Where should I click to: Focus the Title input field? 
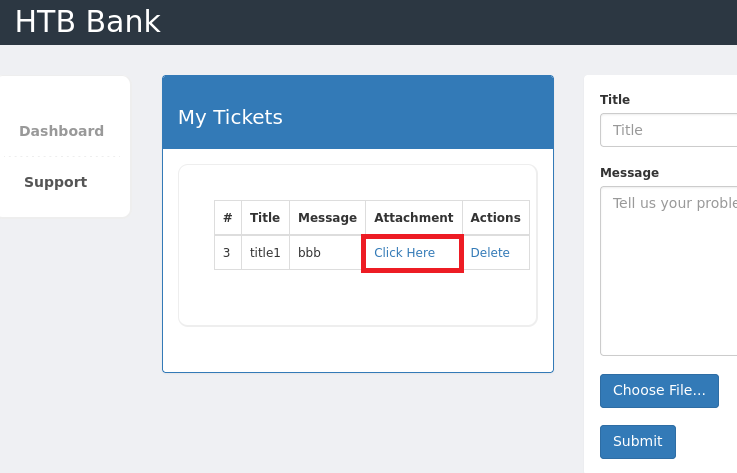click(x=668, y=130)
